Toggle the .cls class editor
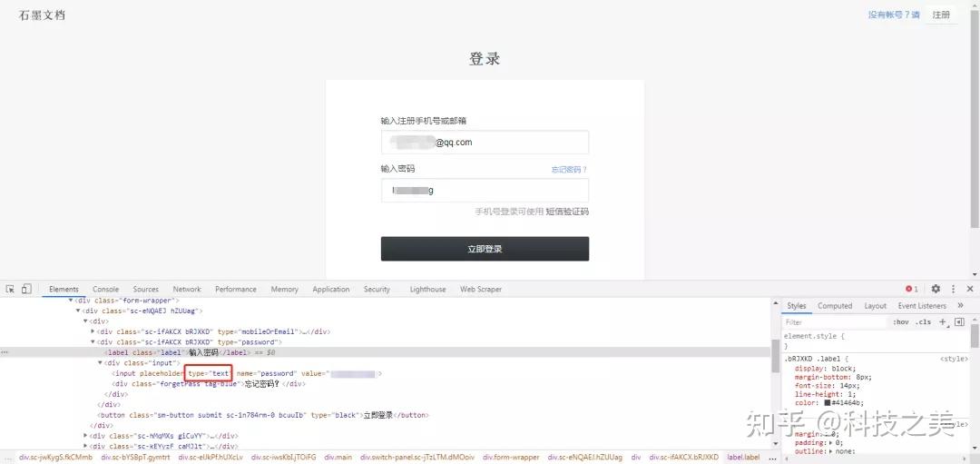Image resolution: width=980 pixels, height=464 pixels. tap(923, 322)
